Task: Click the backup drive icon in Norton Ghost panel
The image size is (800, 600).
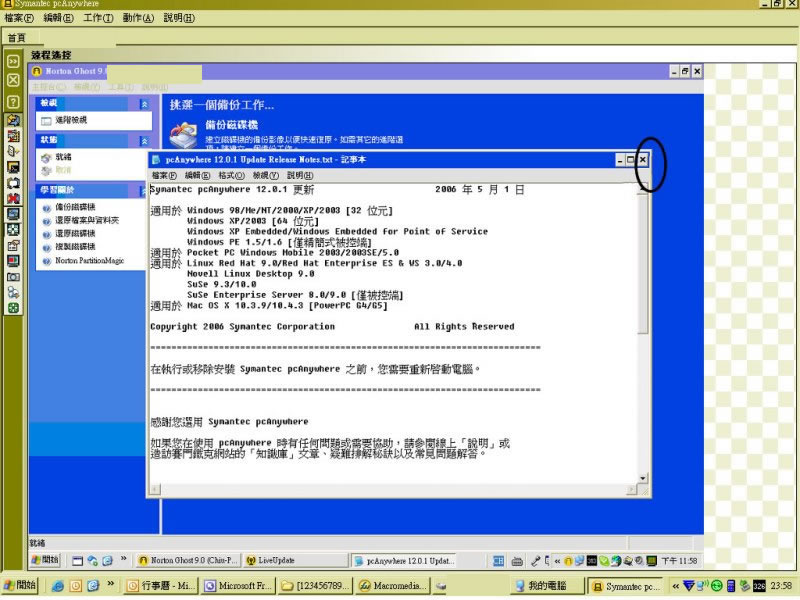Action: pyautogui.click(x=183, y=135)
